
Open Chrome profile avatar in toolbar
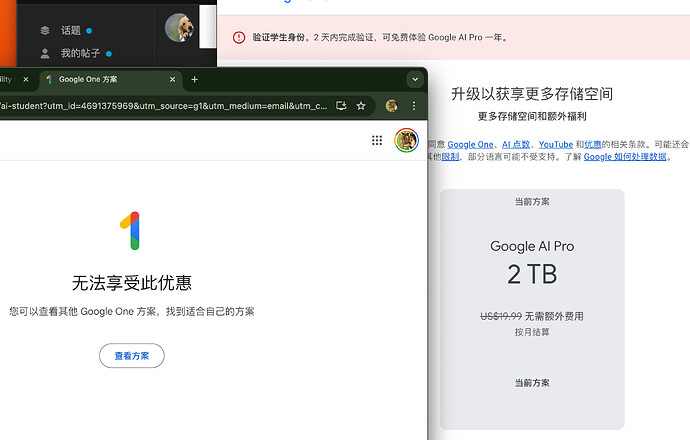coord(391,106)
